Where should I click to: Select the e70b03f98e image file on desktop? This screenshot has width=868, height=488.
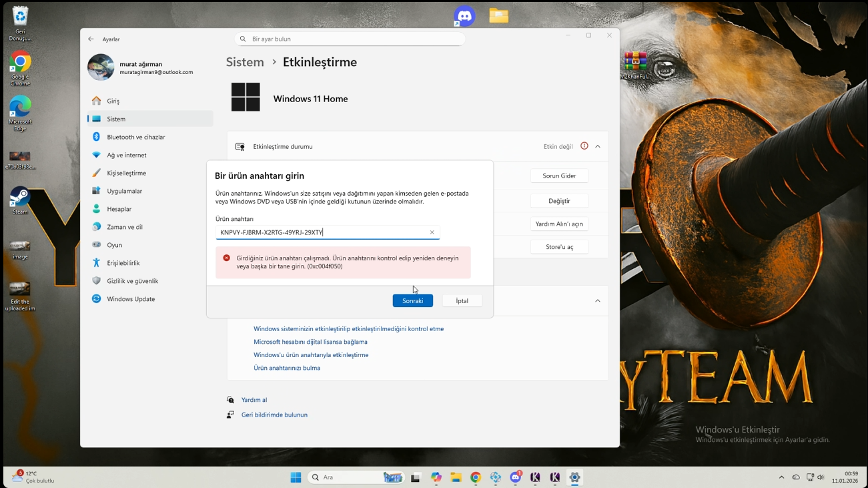[20, 160]
